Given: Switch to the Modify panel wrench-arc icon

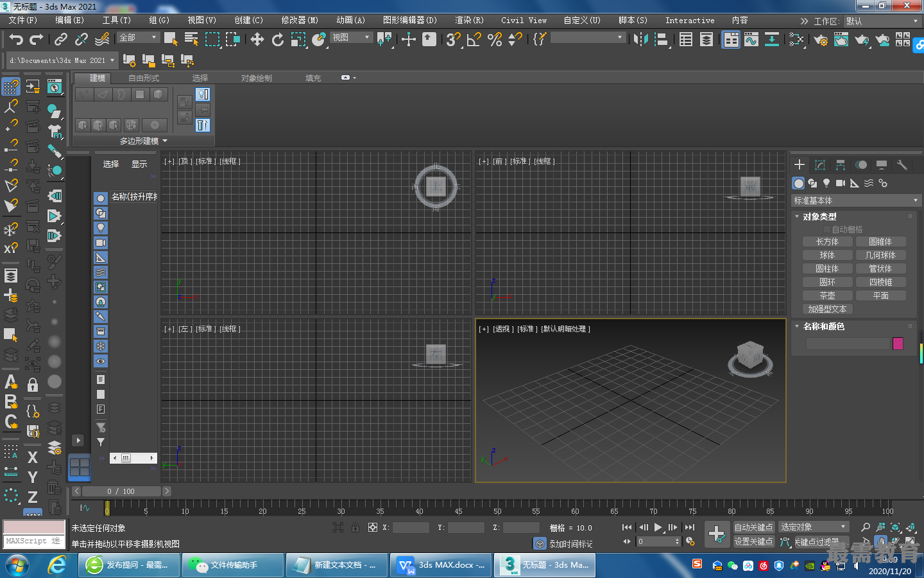Looking at the screenshot, I should (x=820, y=165).
